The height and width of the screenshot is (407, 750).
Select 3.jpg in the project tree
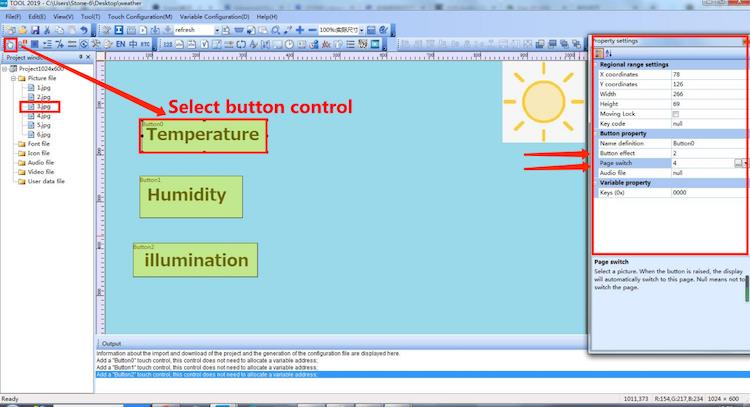43,106
